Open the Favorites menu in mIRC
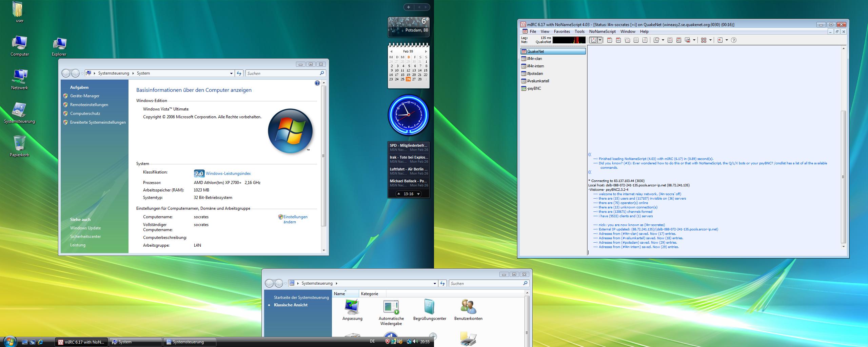Image resolution: width=868 pixels, height=347 pixels. click(562, 32)
